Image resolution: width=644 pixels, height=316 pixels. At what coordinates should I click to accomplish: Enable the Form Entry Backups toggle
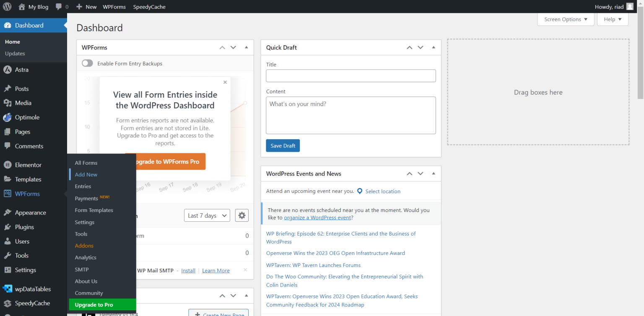click(x=87, y=63)
